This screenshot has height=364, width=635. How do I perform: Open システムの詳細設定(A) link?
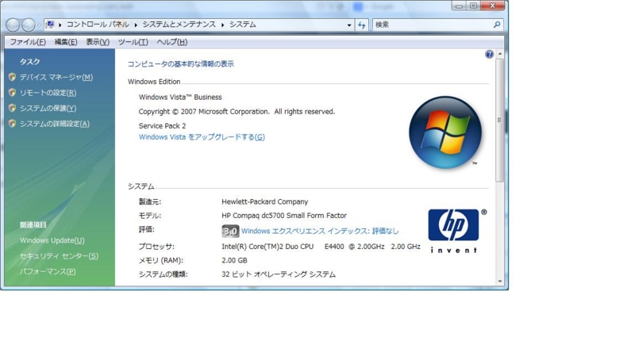[55, 124]
